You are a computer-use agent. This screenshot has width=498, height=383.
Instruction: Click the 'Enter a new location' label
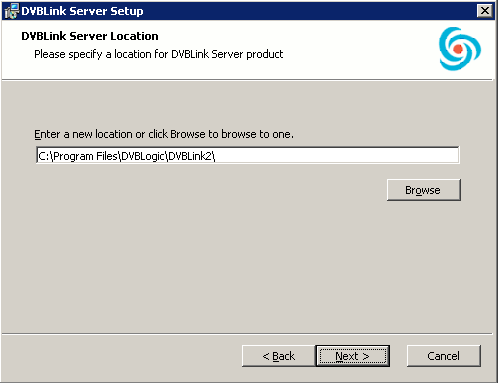click(164, 134)
